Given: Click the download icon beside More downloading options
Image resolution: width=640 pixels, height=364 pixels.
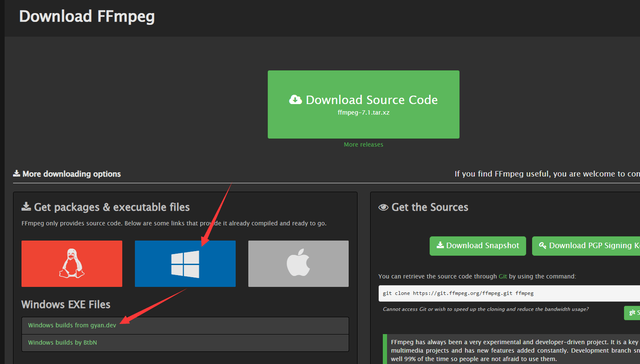Looking at the screenshot, I should pyautogui.click(x=16, y=173).
